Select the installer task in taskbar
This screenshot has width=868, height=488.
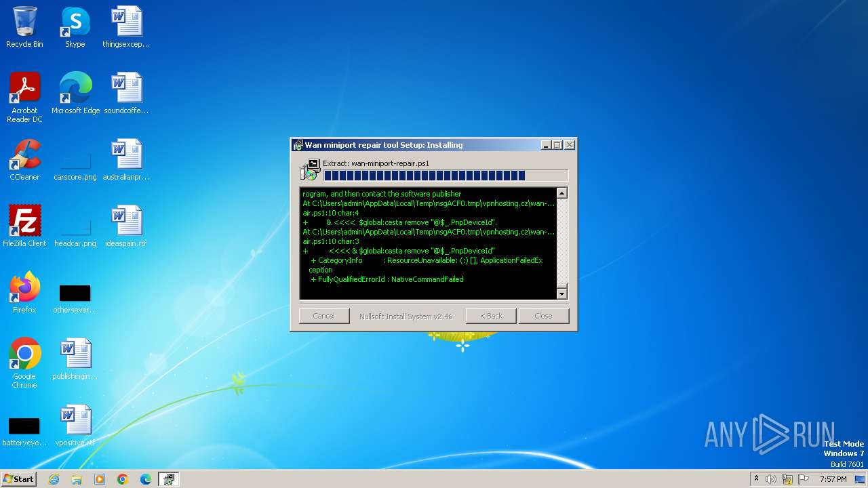pyautogui.click(x=169, y=479)
